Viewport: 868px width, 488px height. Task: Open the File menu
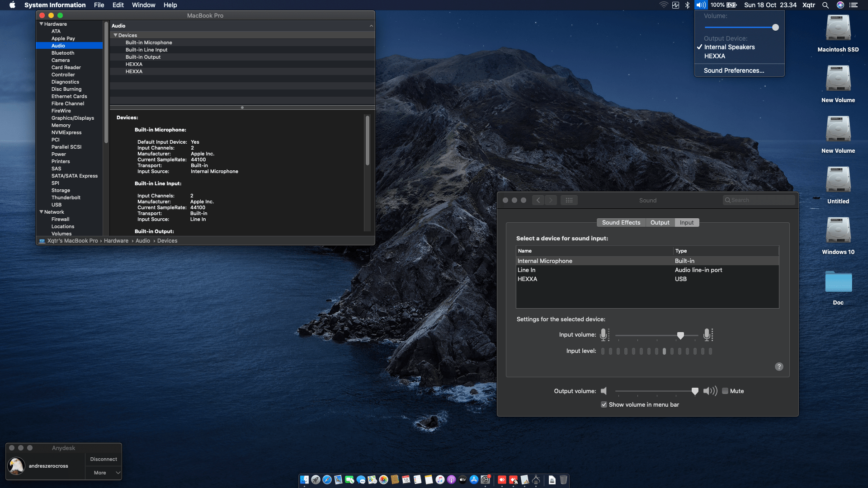click(x=99, y=5)
